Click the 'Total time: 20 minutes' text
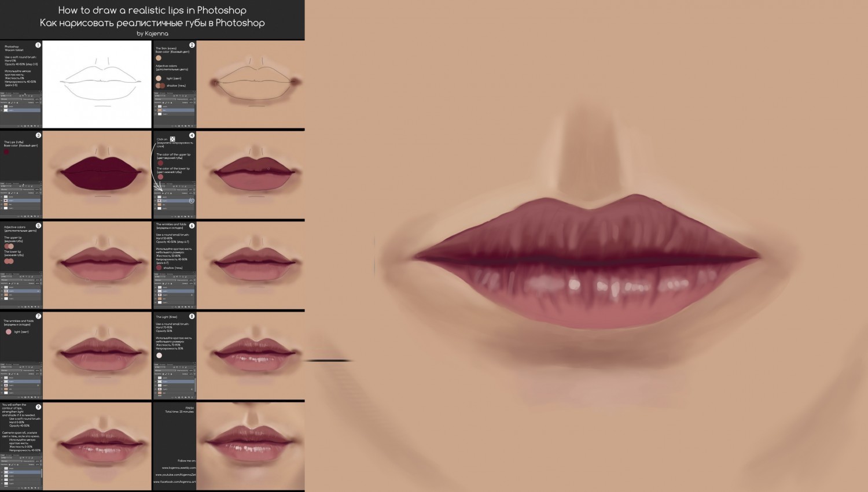Screen dimensions: 868x492 click(179, 412)
